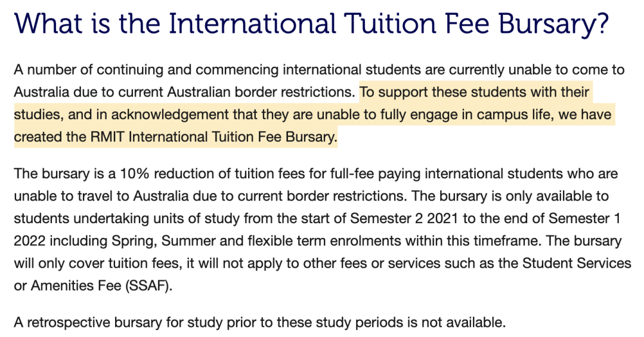Screen dimensions: 644x337
Task: Click the phrase 'will only cover tuition fees'
Action: tap(98, 263)
